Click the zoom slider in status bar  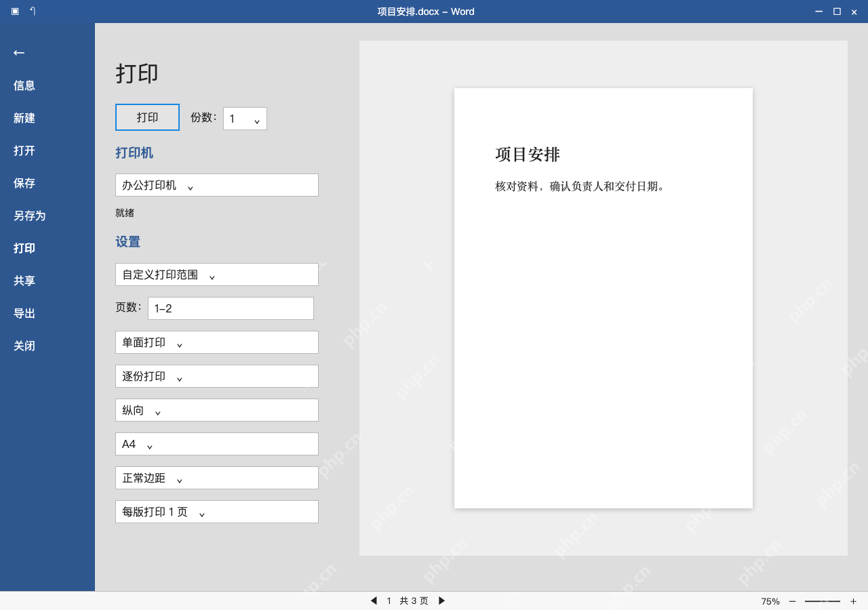[x=823, y=601]
